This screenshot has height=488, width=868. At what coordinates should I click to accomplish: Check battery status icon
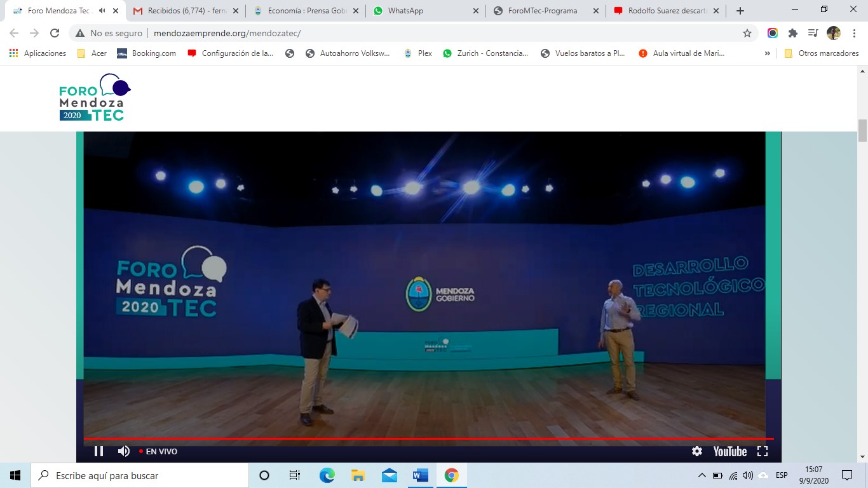[x=717, y=475]
